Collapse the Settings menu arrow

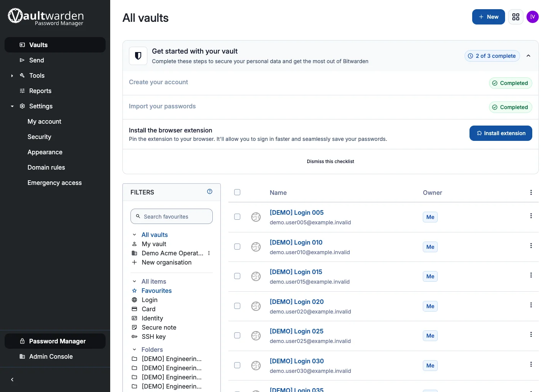point(12,106)
